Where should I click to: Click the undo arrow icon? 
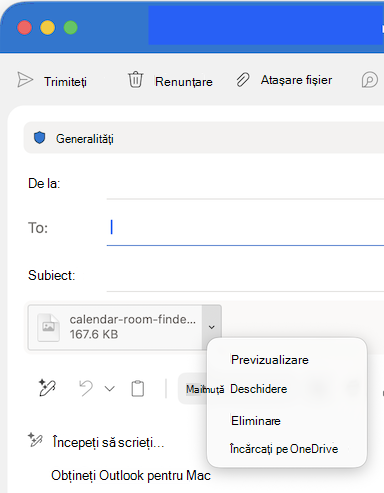point(86,388)
